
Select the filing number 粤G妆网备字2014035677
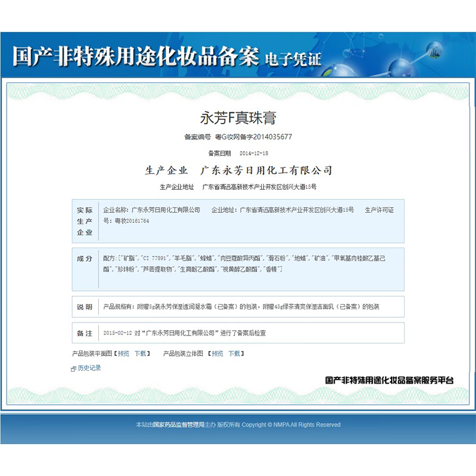pyautogui.click(x=253, y=137)
